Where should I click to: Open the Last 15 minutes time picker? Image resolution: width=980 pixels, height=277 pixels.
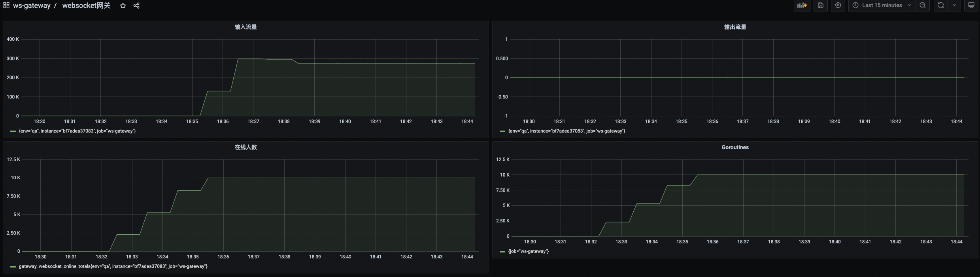882,5
